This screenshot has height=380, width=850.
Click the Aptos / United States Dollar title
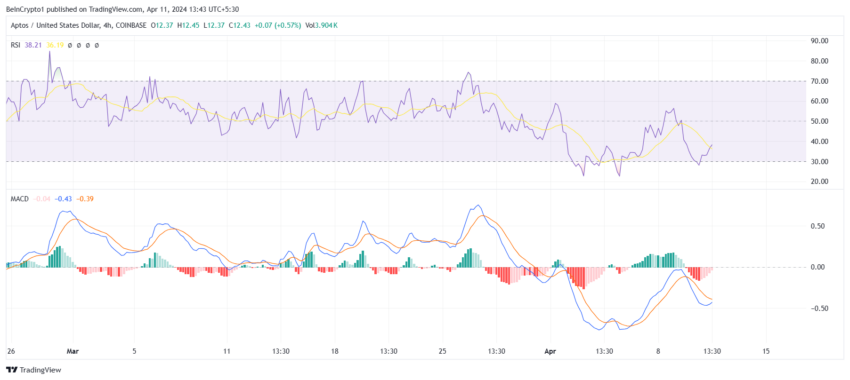[57, 25]
